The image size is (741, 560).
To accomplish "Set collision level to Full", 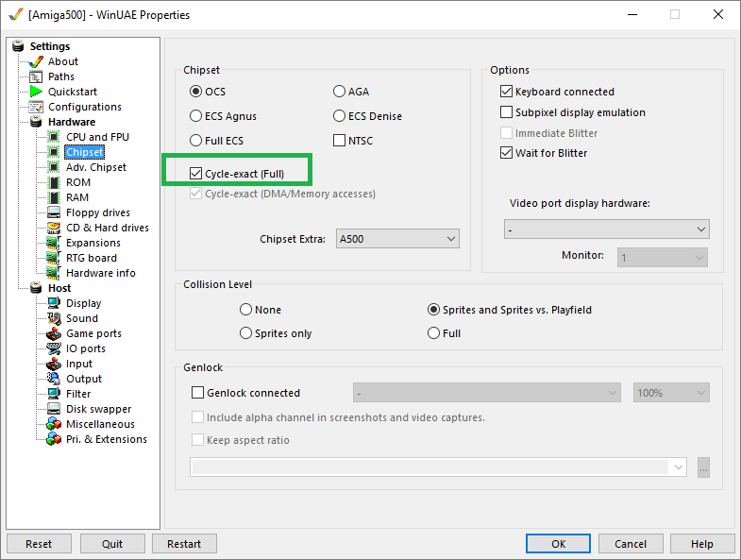I will point(433,333).
